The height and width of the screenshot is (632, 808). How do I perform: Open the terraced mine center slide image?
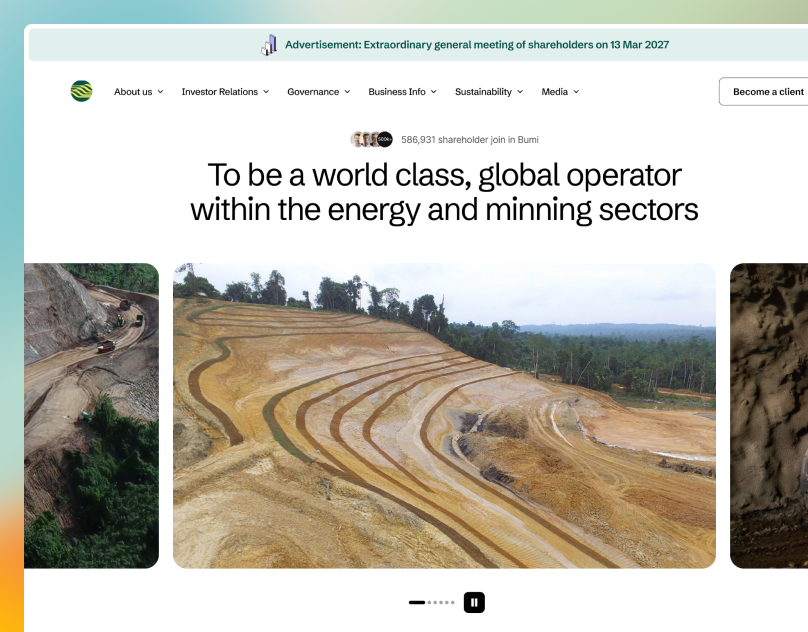(x=444, y=416)
